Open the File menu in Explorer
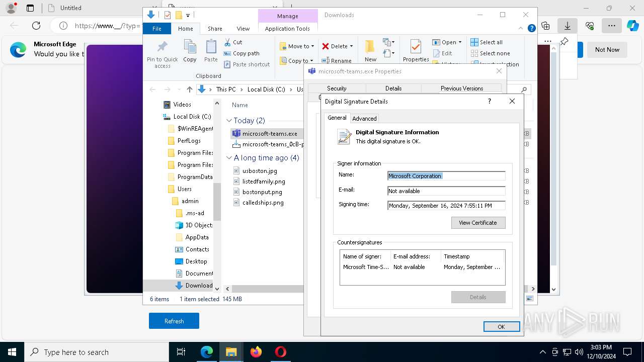The height and width of the screenshot is (362, 644). [157, 29]
